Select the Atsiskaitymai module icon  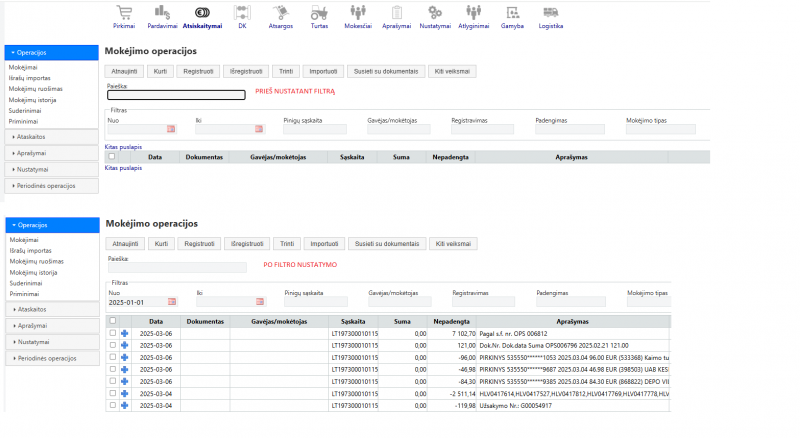203,12
